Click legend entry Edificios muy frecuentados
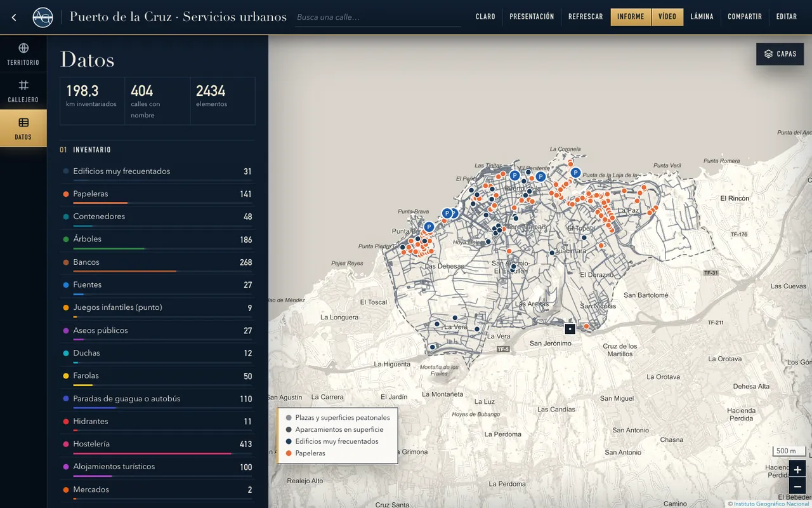The image size is (812, 508). (332, 441)
